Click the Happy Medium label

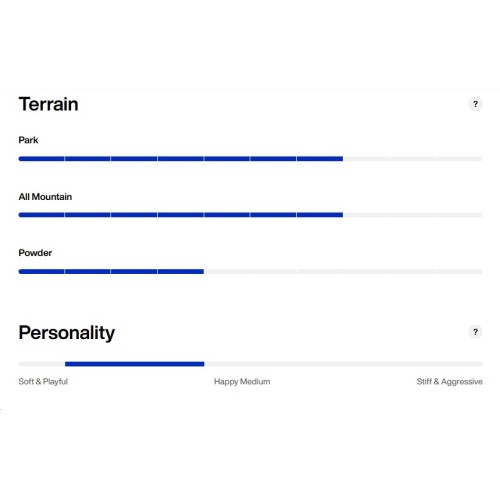tap(242, 381)
